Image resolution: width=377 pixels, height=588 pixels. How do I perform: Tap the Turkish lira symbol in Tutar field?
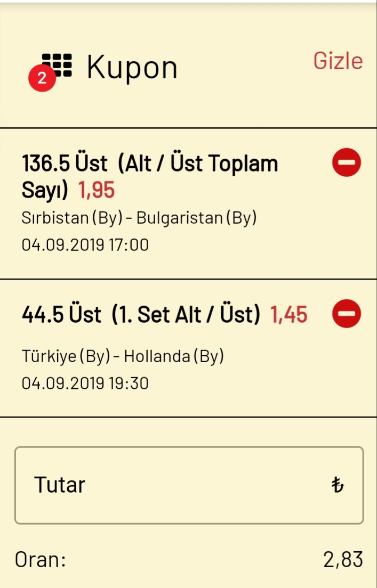tap(338, 485)
